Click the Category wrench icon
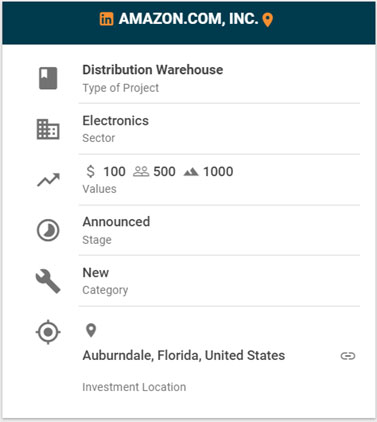The height and width of the screenshot is (422, 377). [48, 281]
